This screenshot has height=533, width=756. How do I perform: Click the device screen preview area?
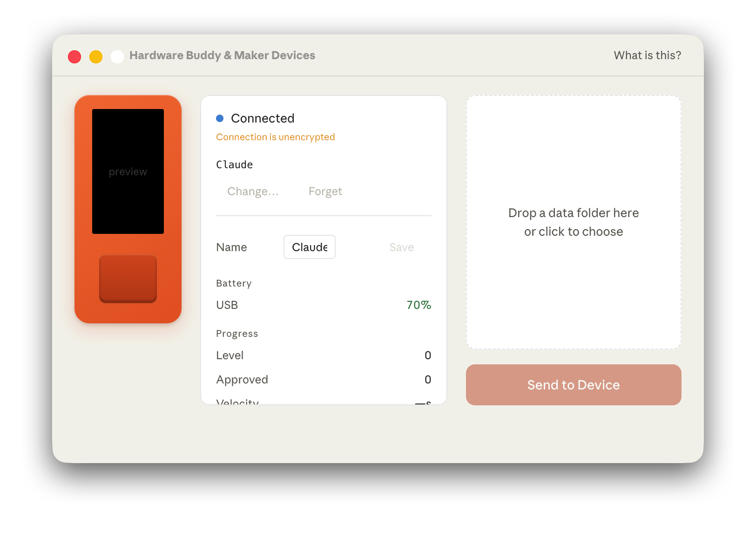pyautogui.click(x=128, y=171)
